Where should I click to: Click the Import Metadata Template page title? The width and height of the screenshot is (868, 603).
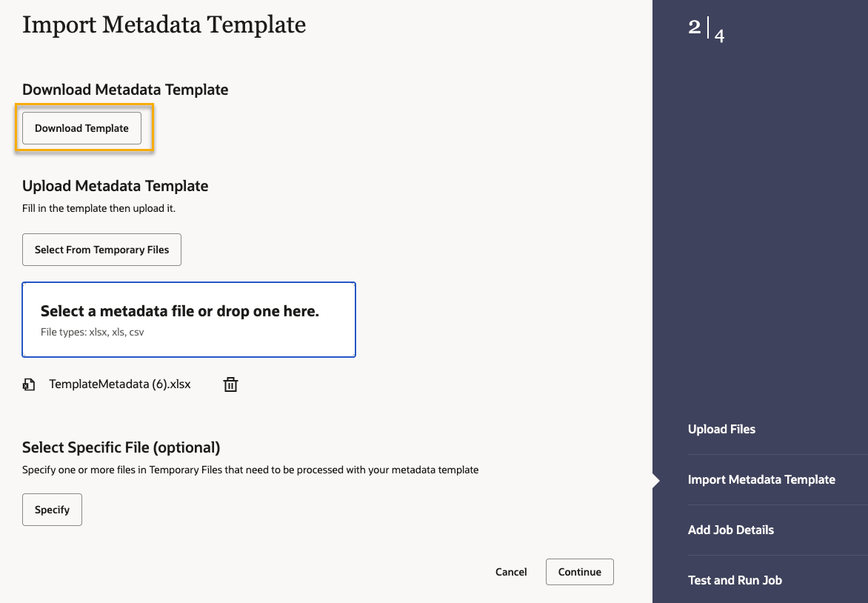(x=164, y=24)
